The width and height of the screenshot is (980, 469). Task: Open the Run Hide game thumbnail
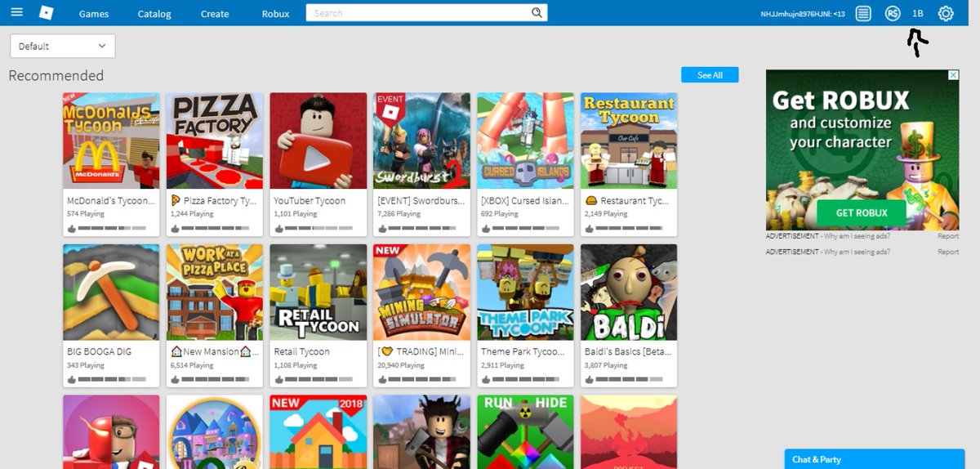526,432
